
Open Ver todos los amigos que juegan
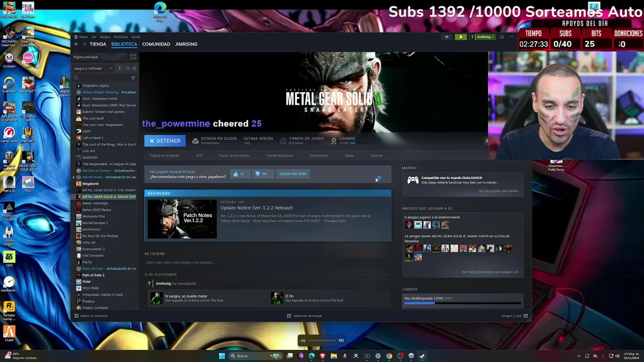[x=490, y=272]
